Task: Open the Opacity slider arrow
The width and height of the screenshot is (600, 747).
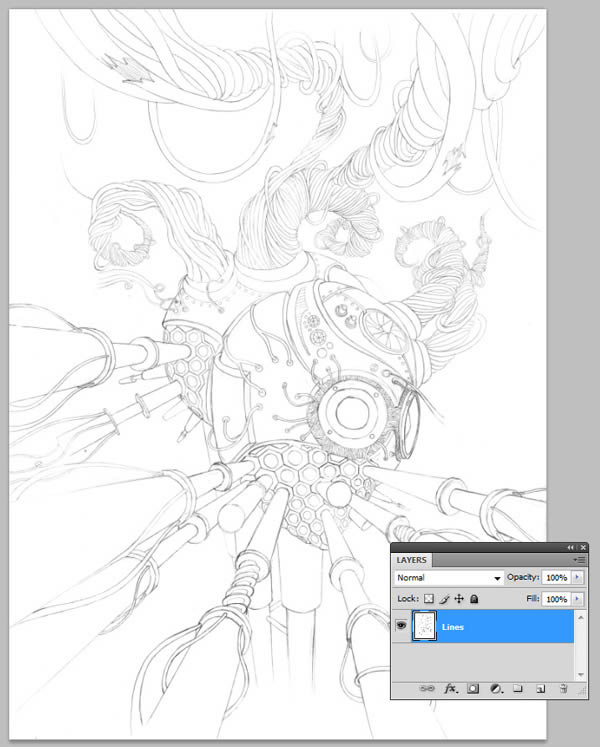Action: click(577, 577)
